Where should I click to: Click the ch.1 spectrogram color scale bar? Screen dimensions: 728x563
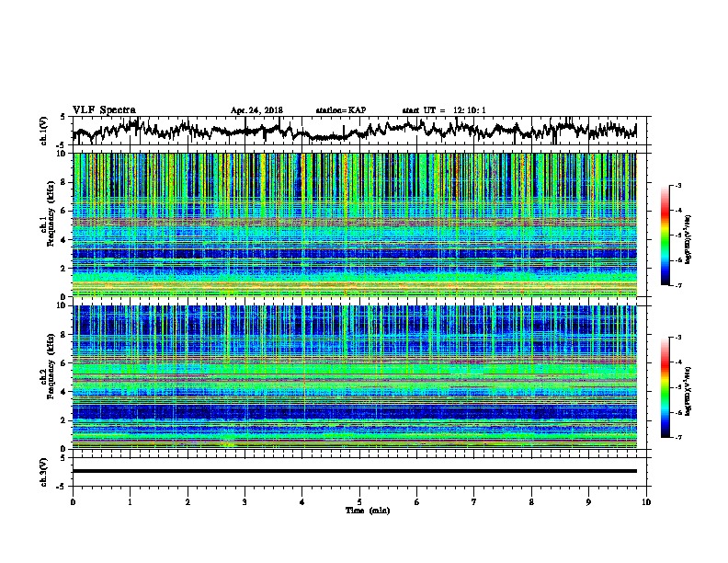pos(665,236)
